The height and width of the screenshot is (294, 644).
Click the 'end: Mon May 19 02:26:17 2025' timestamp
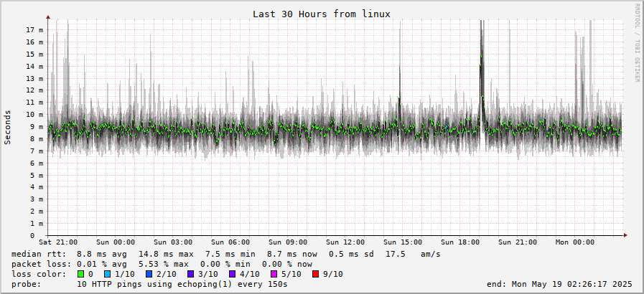(560, 284)
